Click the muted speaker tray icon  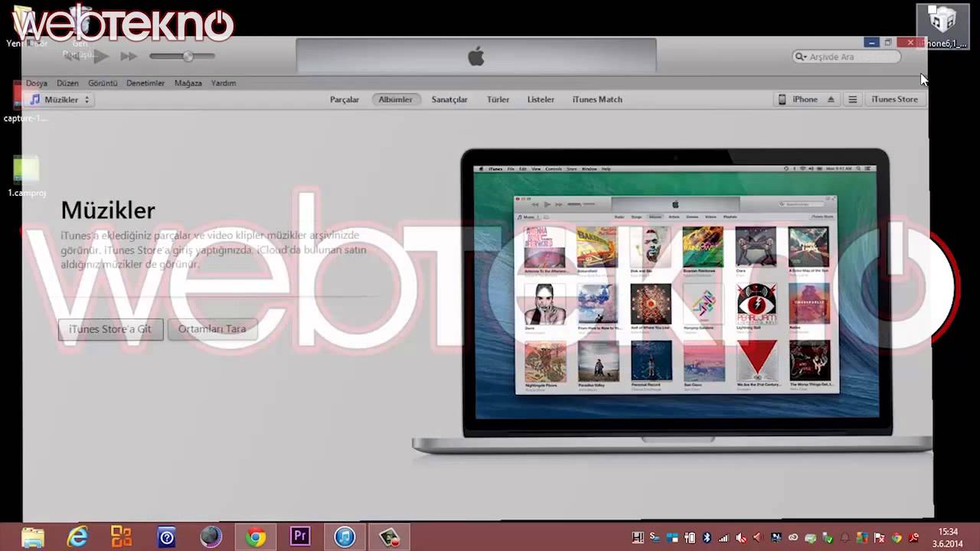pyautogui.click(x=741, y=538)
